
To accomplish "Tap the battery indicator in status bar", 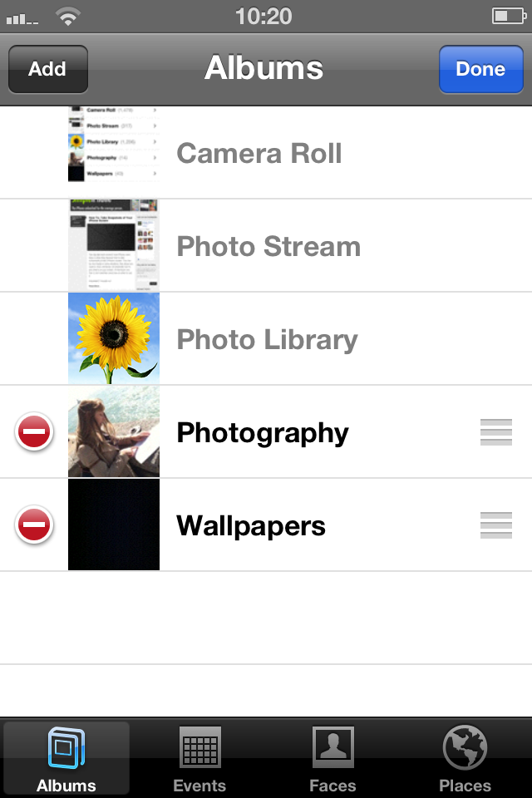I will 508,16.
